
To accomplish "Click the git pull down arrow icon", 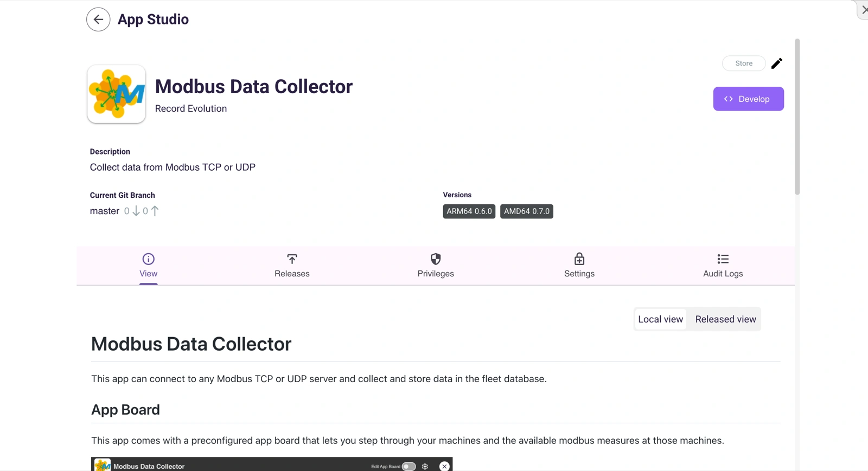I will (136, 211).
